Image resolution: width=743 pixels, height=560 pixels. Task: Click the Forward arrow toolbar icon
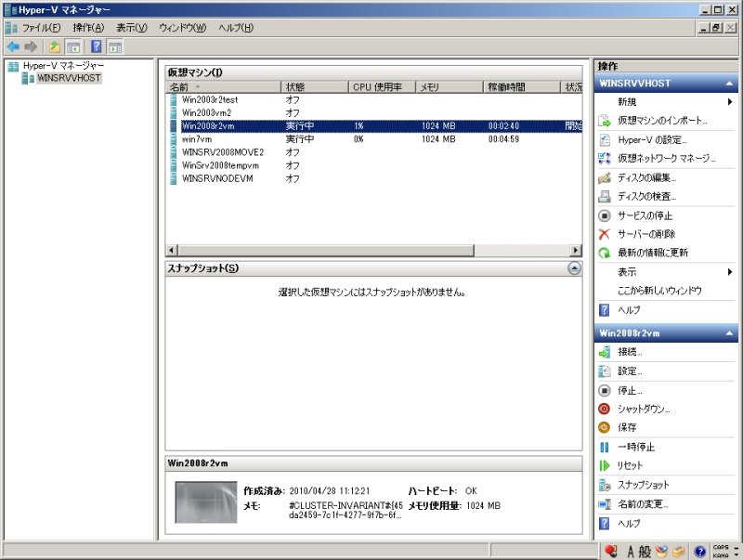[31, 46]
